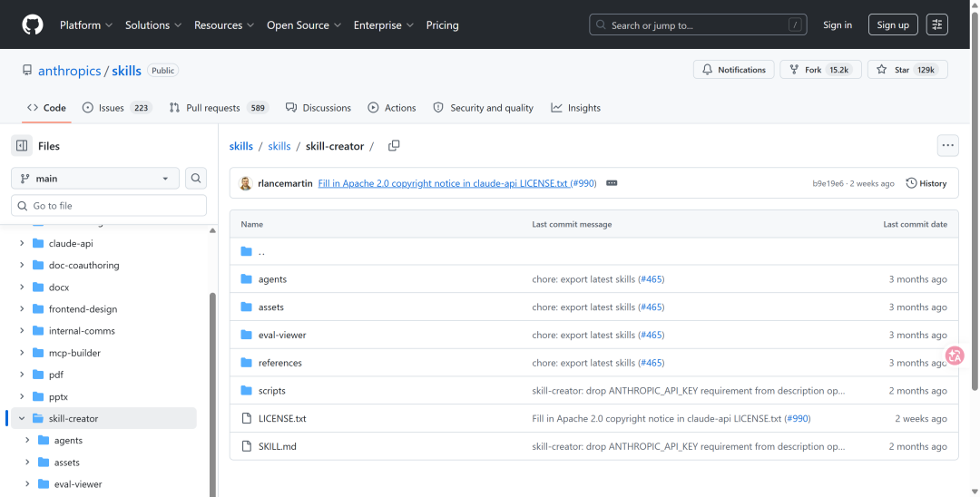Click the page vertical scrollbar
The width and height of the screenshot is (980, 497).
click(975, 200)
